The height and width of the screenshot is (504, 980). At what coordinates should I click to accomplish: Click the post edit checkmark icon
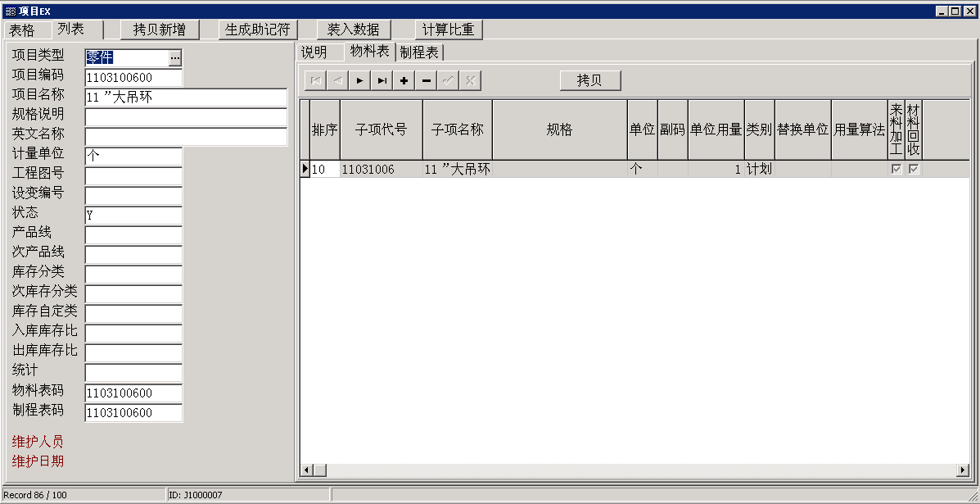(448, 80)
